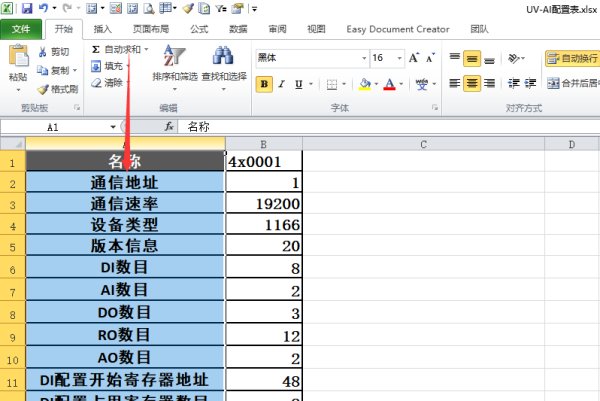Click the Fill down icon

(96, 66)
